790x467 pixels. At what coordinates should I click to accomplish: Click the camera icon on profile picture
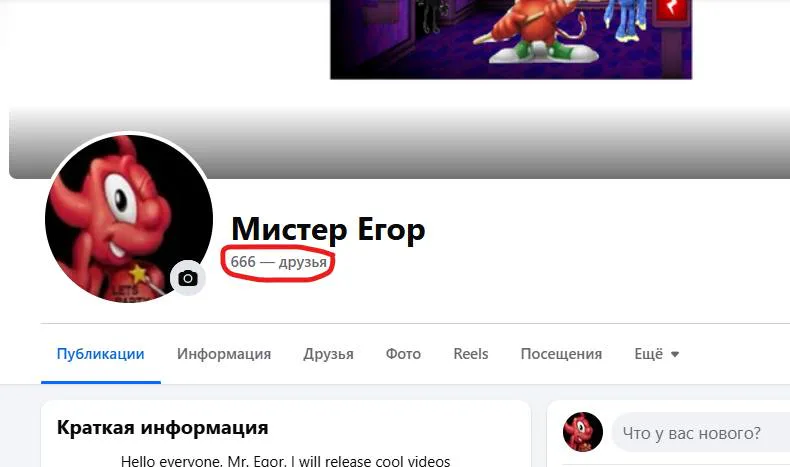(188, 278)
